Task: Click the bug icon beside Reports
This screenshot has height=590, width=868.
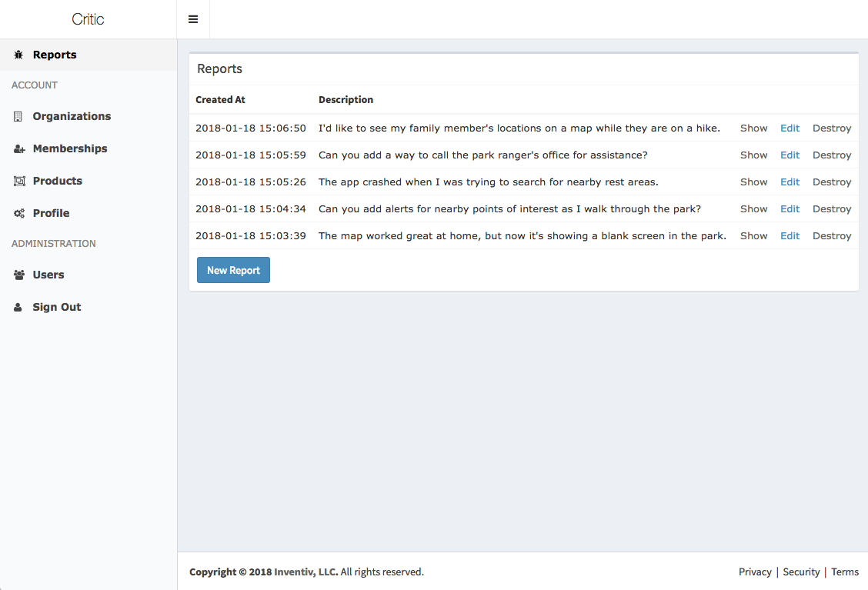Action: 18,55
